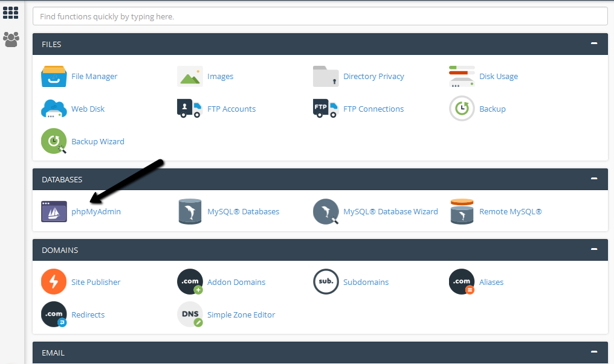Collapse the Databases section
614x364 pixels.
pyautogui.click(x=594, y=179)
